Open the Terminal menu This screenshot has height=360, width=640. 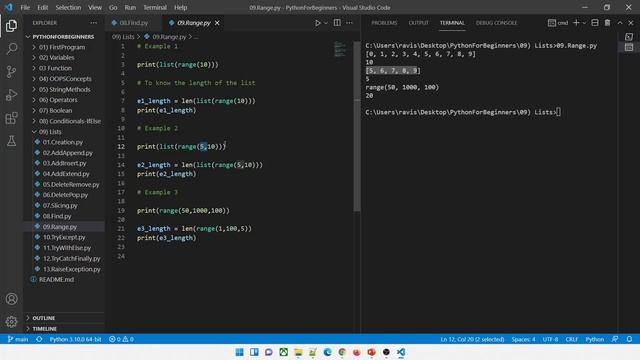(155, 7)
